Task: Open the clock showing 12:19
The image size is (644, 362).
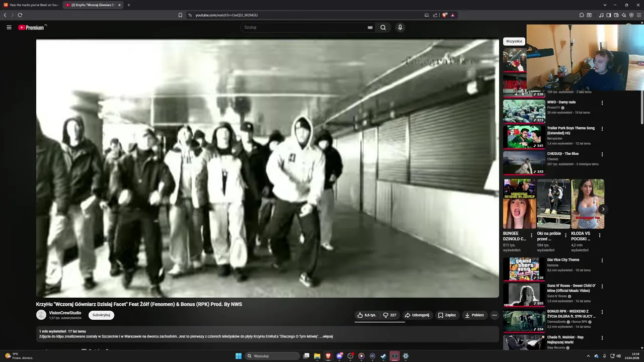Action: tap(631, 356)
